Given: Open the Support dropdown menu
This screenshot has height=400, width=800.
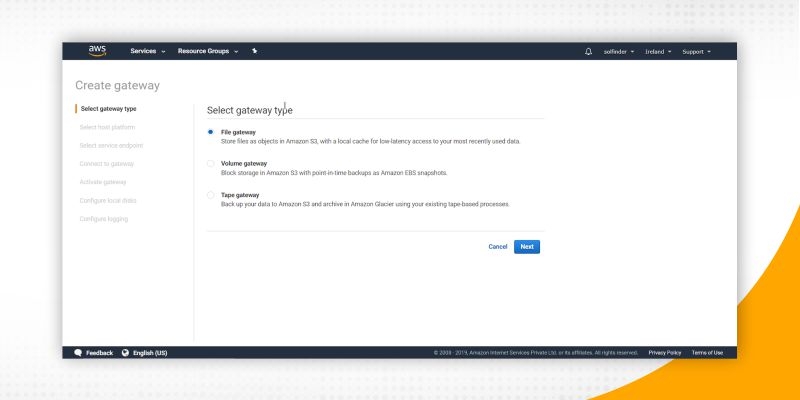Looking at the screenshot, I should 696,51.
